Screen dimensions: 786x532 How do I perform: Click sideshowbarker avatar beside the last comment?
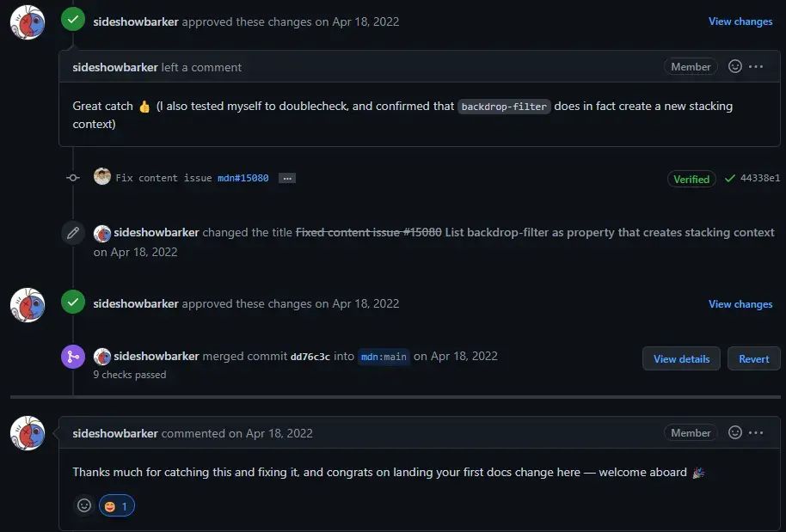pyautogui.click(x=28, y=433)
